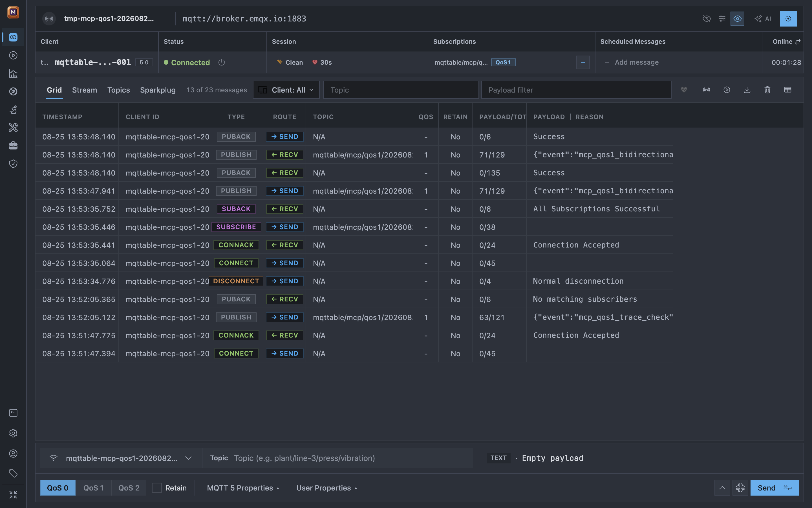Open the tag icon in the sidebar
This screenshot has height=508, width=812.
(13, 474)
